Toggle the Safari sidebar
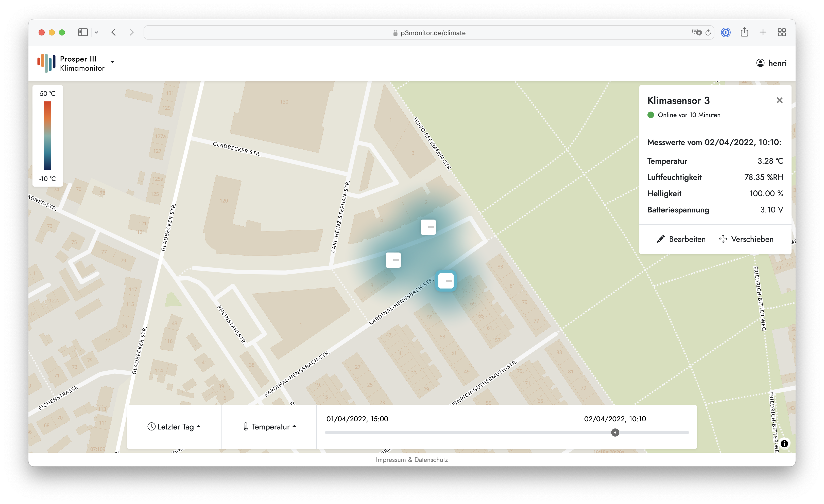The width and height of the screenshot is (824, 504). pyautogui.click(x=83, y=32)
